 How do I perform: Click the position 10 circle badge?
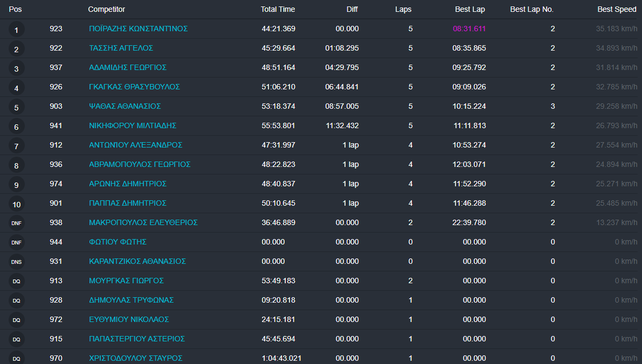(16, 204)
